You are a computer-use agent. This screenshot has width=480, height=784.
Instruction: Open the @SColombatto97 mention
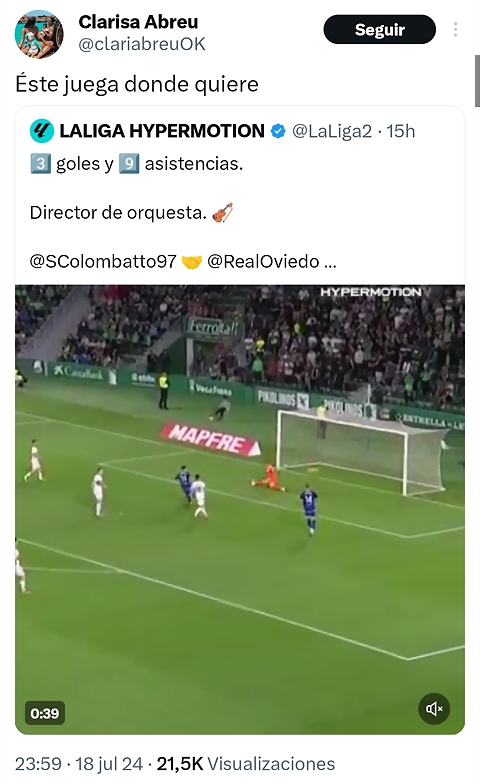click(x=103, y=262)
